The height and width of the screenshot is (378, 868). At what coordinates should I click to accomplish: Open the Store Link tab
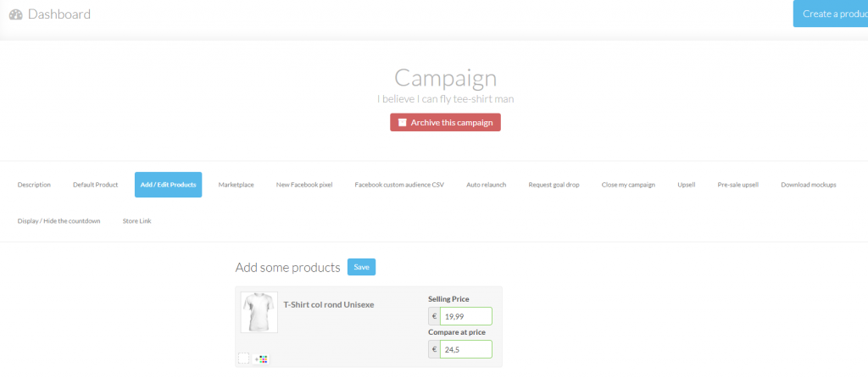(136, 221)
